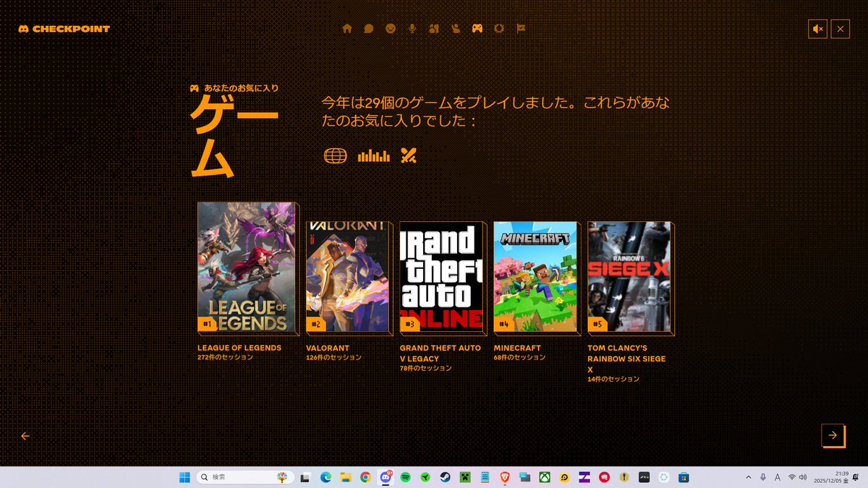Open the flag section icon
This screenshot has width=868, height=488.
pos(521,29)
